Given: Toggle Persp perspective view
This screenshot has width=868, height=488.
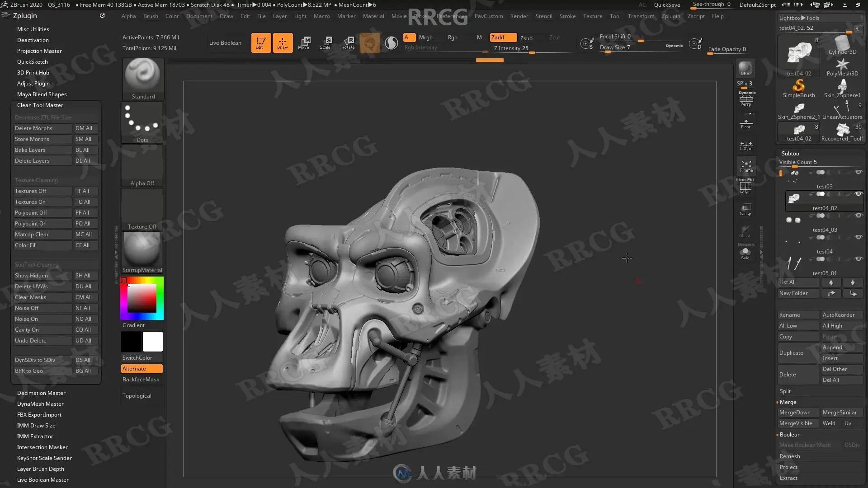Looking at the screenshot, I should [745, 99].
